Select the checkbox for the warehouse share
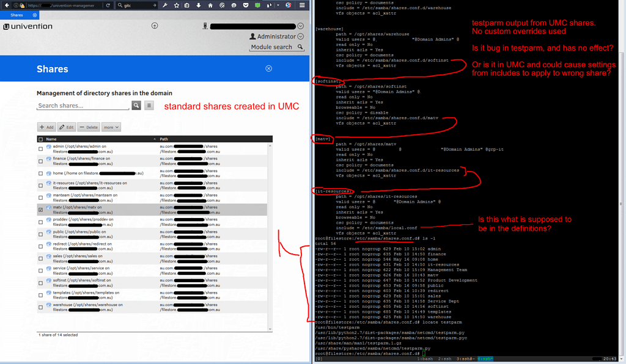The image size is (626, 364). pyautogui.click(x=40, y=306)
